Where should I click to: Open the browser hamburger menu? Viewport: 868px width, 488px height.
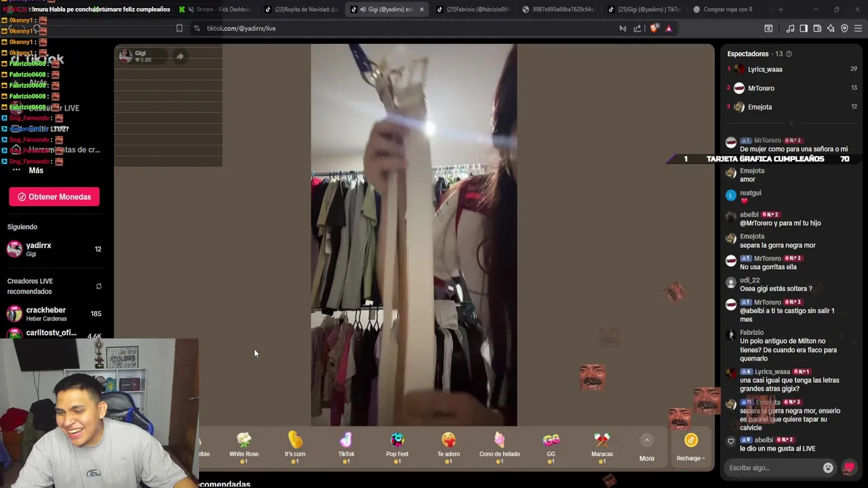[858, 28]
